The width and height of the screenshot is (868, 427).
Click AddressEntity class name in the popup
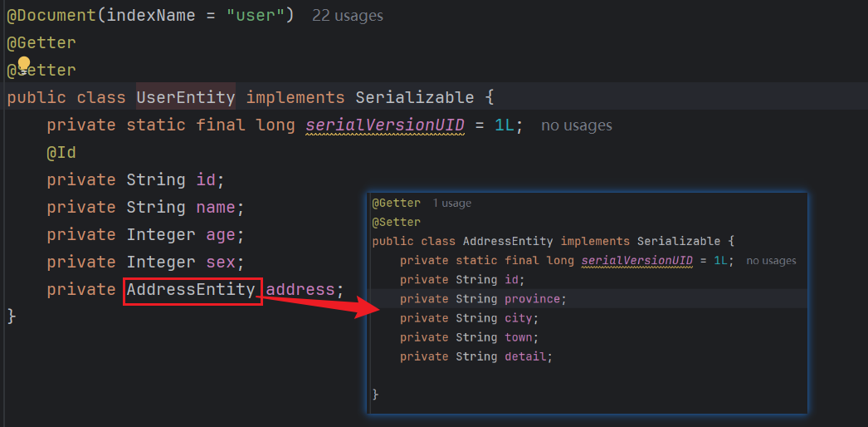tap(508, 242)
